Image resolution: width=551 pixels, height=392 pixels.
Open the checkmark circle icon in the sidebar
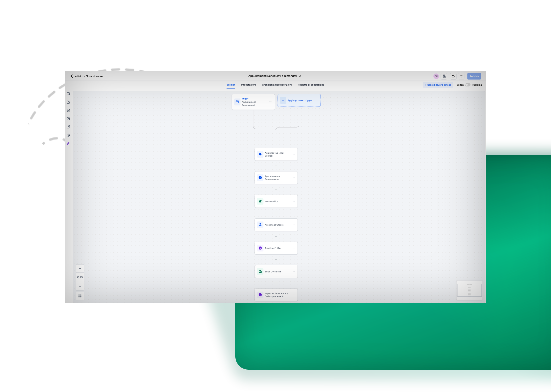coord(68,110)
